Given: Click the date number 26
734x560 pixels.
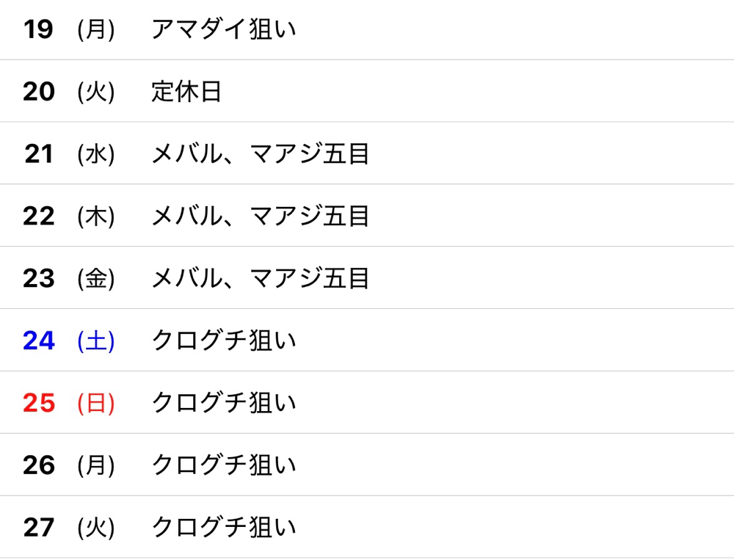Looking at the screenshot, I should [x=39, y=465].
